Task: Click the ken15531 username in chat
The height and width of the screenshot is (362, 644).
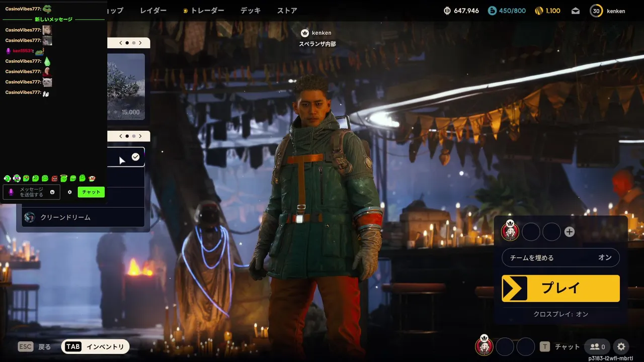Action: click(x=23, y=51)
